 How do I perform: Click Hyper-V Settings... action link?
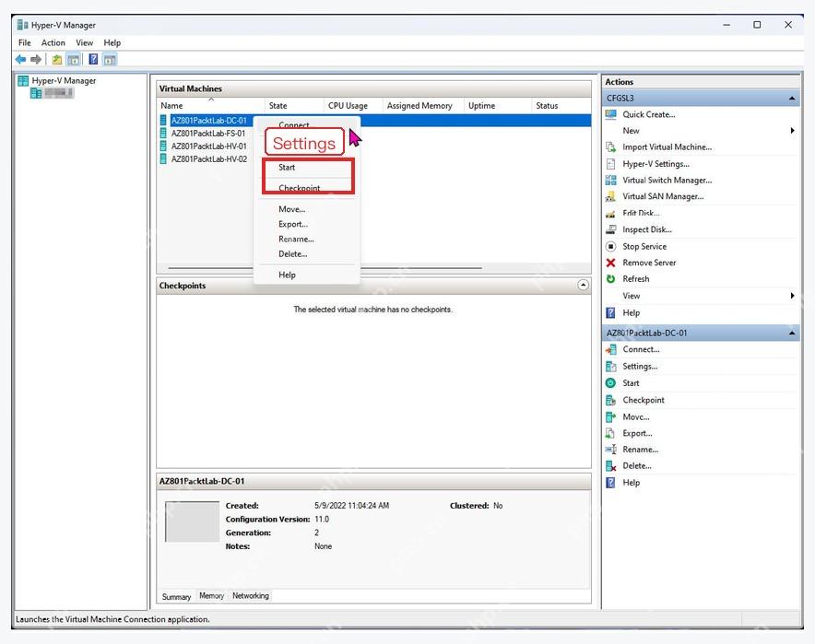coord(656,164)
